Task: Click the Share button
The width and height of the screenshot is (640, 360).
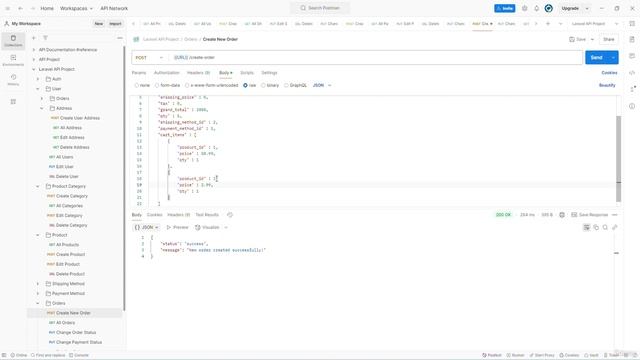Action: point(609,40)
